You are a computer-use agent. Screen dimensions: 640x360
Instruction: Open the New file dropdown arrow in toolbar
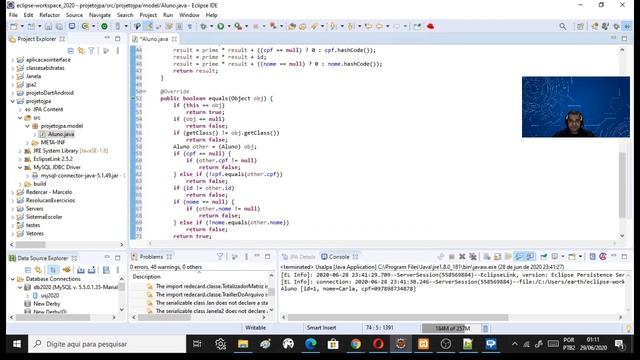point(22,27)
